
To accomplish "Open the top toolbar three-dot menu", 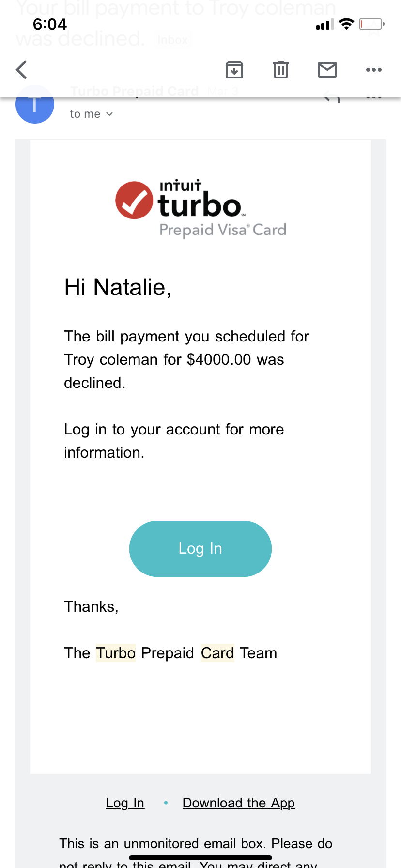I will pyautogui.click(x=374, y=70).
